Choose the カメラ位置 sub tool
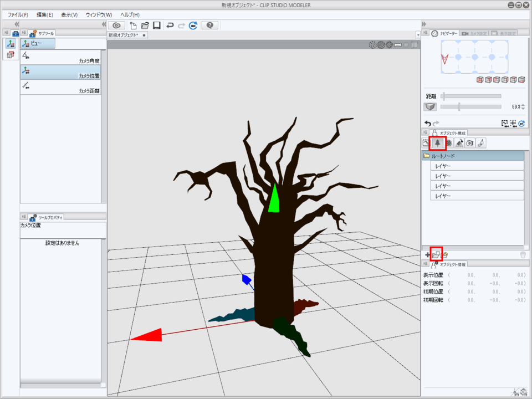 click(60, 72)
